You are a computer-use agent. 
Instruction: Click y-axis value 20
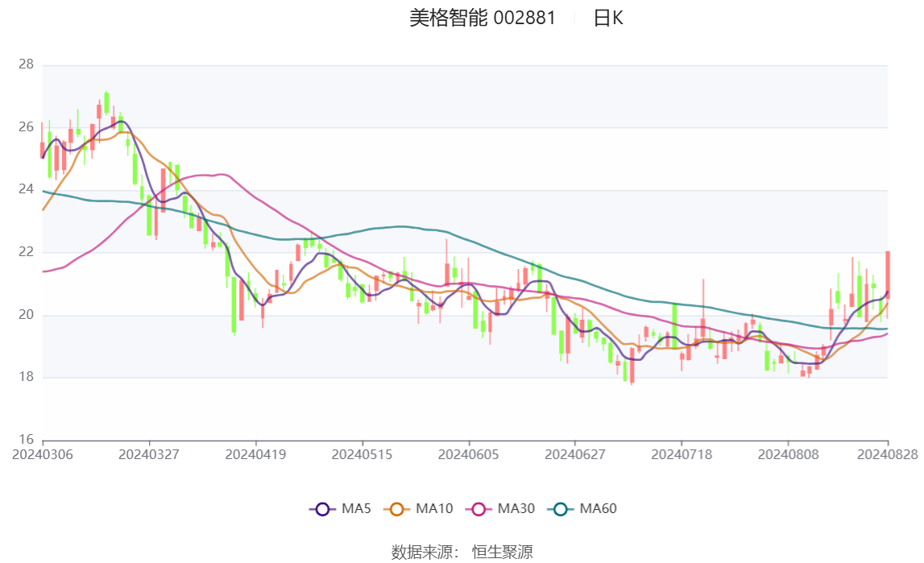(26, 314)
